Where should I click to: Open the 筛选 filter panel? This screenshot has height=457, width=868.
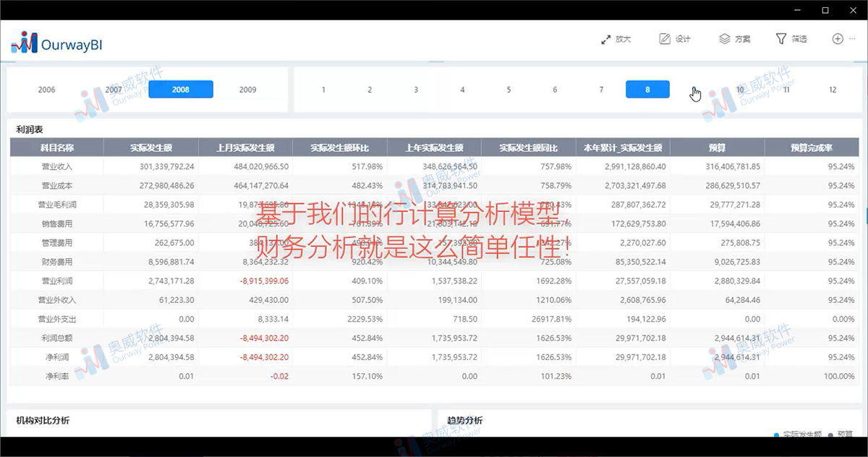[791, 39]
